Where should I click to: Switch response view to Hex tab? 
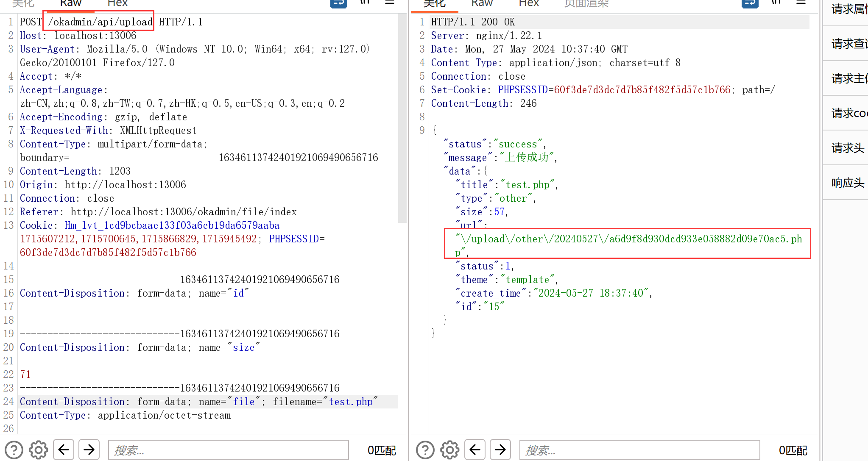coord(529,3)
